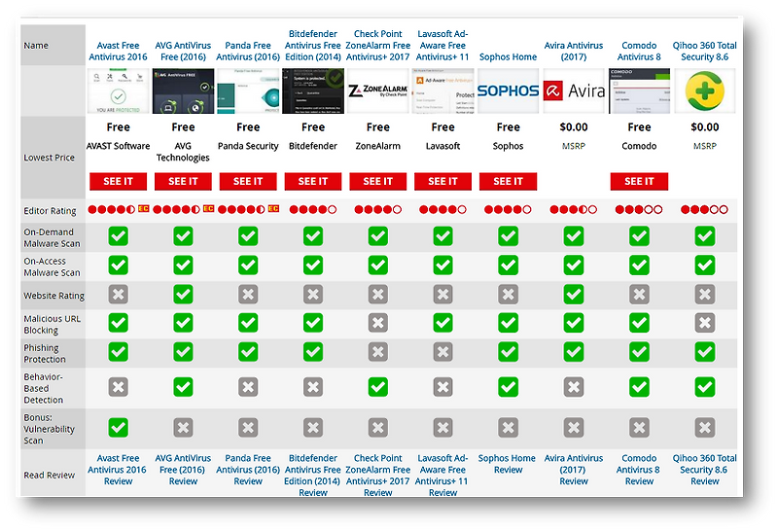Click ZoneAlarm's green Behavior-Based Detection checkmark
Screen dimensions: 778x532
(378, 387)
